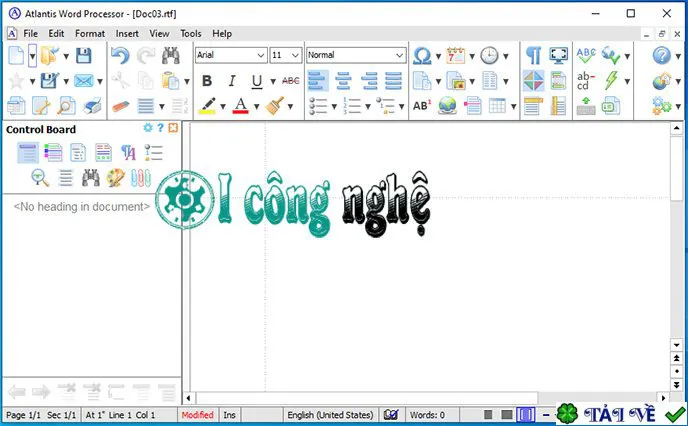This screenshot has height=426, width=688.
Task: Click the Save floppy disk icon
Action: point(83,56)
